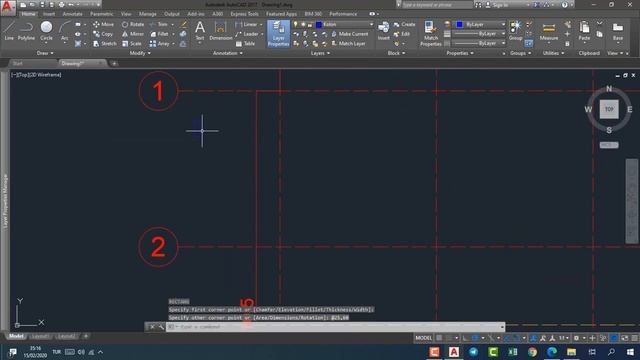The width and height of the screenshot is (640, 360).
Task: Open Telegram from the taskbar
Action: pos(473,352)
